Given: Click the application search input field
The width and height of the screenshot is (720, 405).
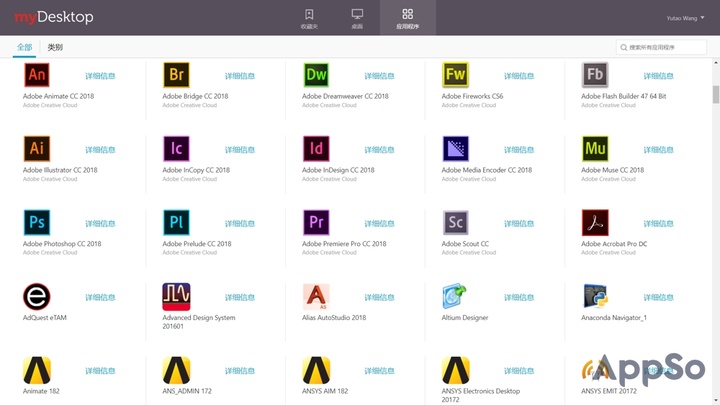Looking at the screenshot, I should (665, 47).
